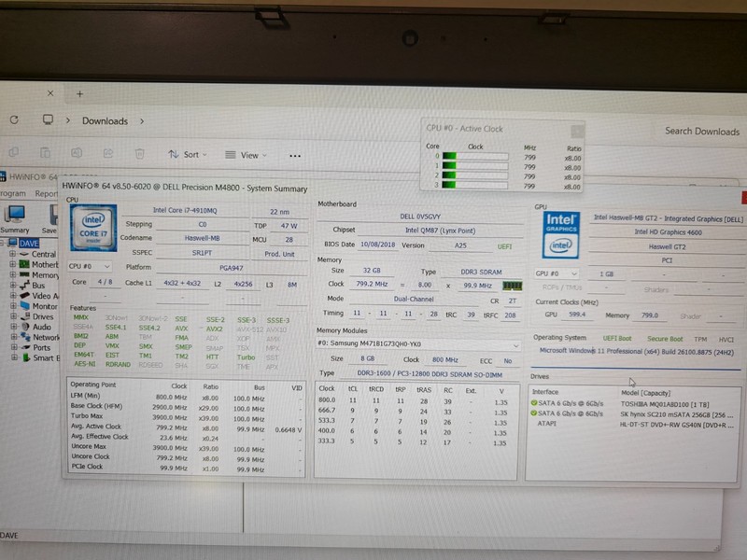The width and height of the screenshot is (747, 560).
Task: Click the TOSHIBA MQ01ABD100 drive row
Action: [x=634, y=404]
